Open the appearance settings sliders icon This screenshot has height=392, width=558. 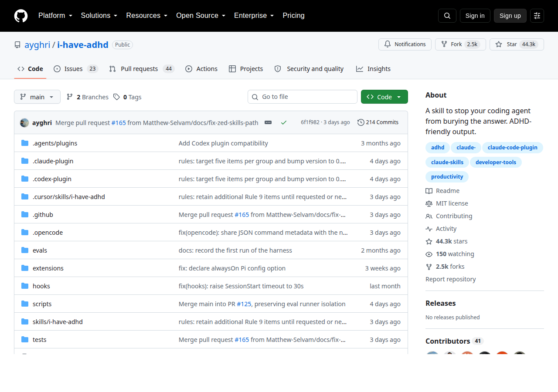[x=537, y=16]
